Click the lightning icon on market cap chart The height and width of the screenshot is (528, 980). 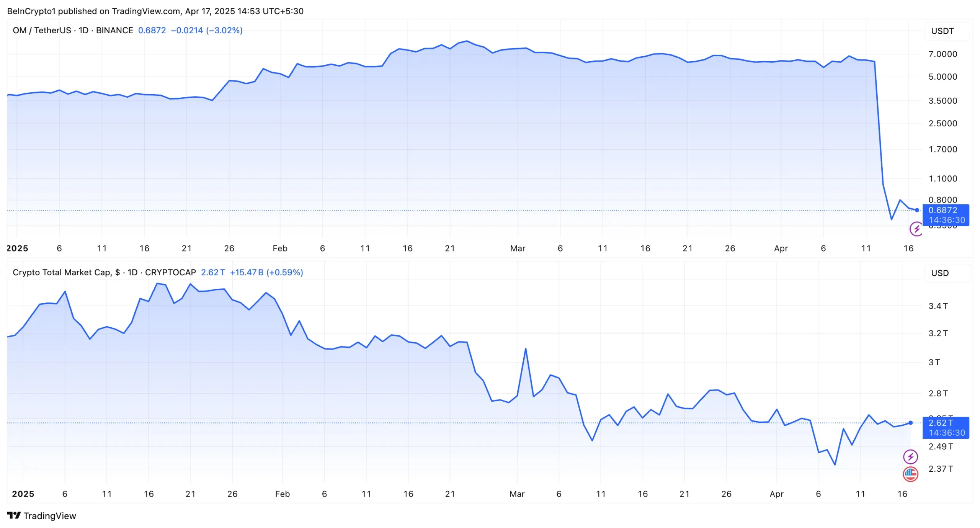pos(910,456)
